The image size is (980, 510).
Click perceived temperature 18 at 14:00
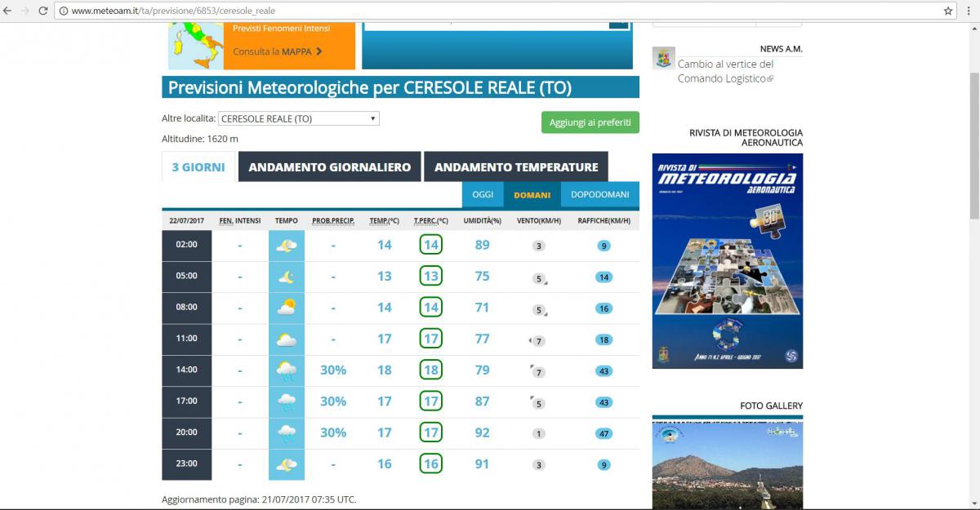point(431,370)
